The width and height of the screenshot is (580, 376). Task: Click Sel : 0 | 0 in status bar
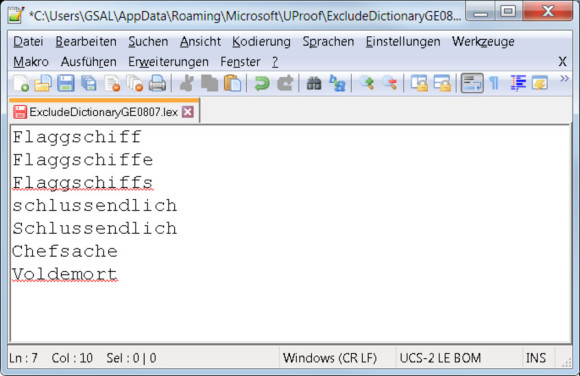point(131,358)
